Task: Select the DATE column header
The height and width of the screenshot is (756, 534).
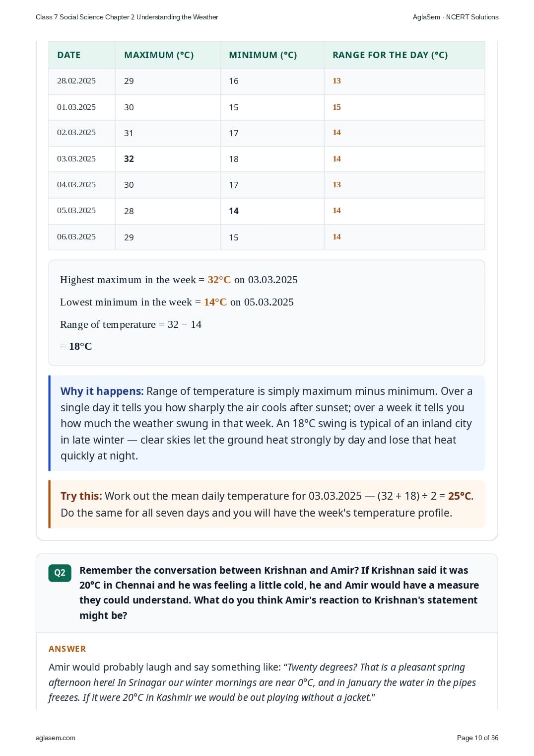Action: coord(69,55)
